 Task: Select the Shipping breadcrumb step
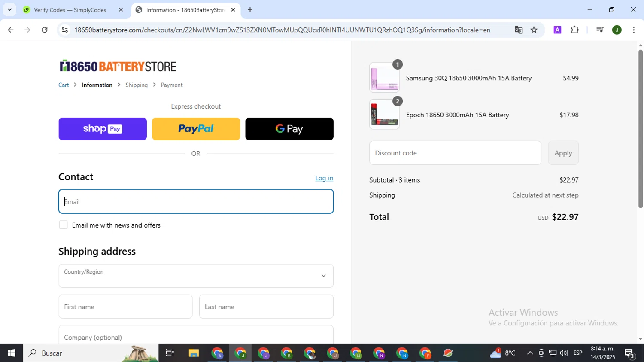point(137,85)
